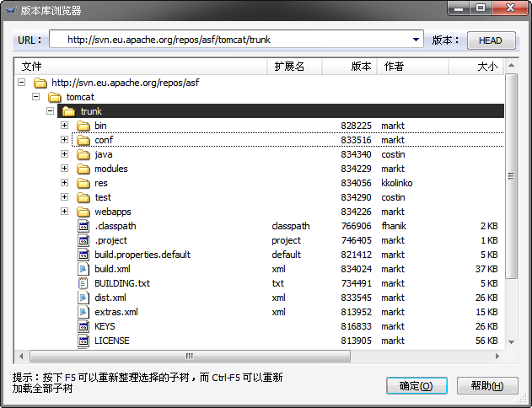Expand the webapps folder node
This screenshot has height=408, width=532.
click(x=64, y=212)
